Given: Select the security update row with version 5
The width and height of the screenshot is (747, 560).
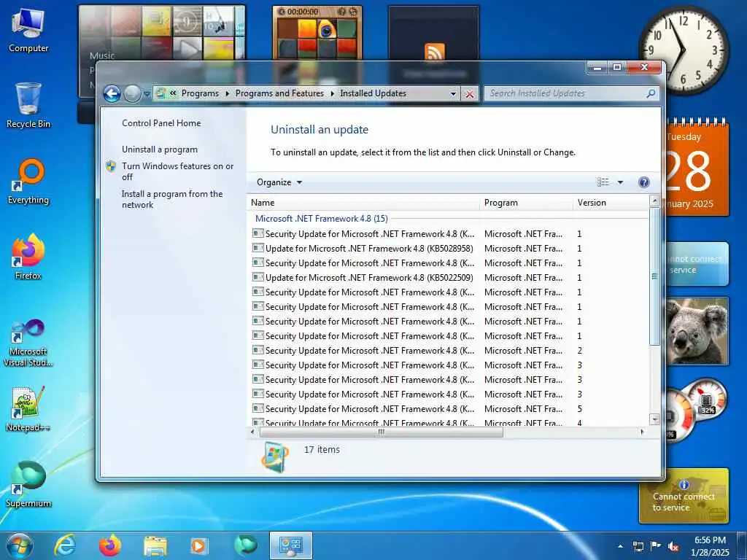Looking at the screenshot, I should click(x=448, y=409).
